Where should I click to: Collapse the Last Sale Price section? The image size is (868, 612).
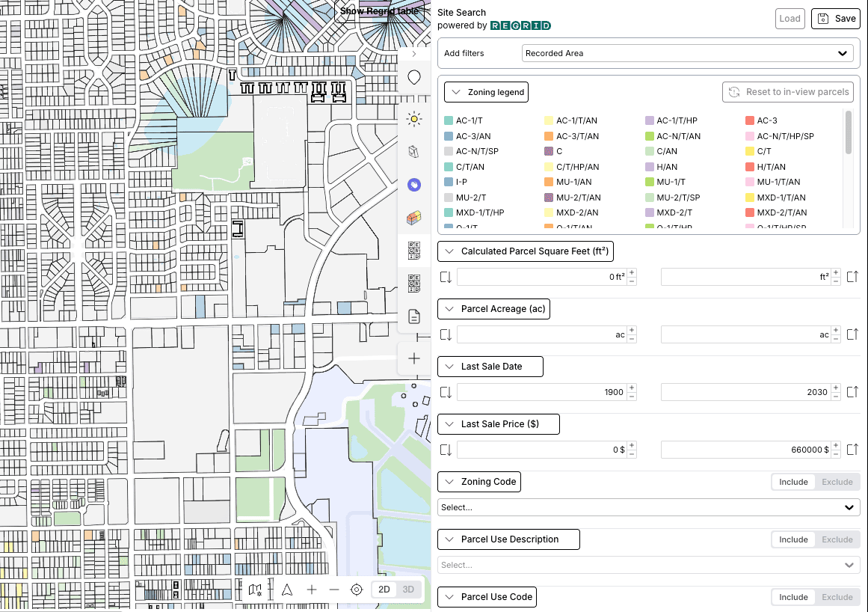498,424
